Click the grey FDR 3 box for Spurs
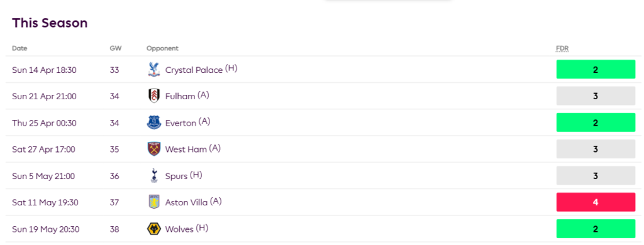644x245 pixels. pos(596,176)
